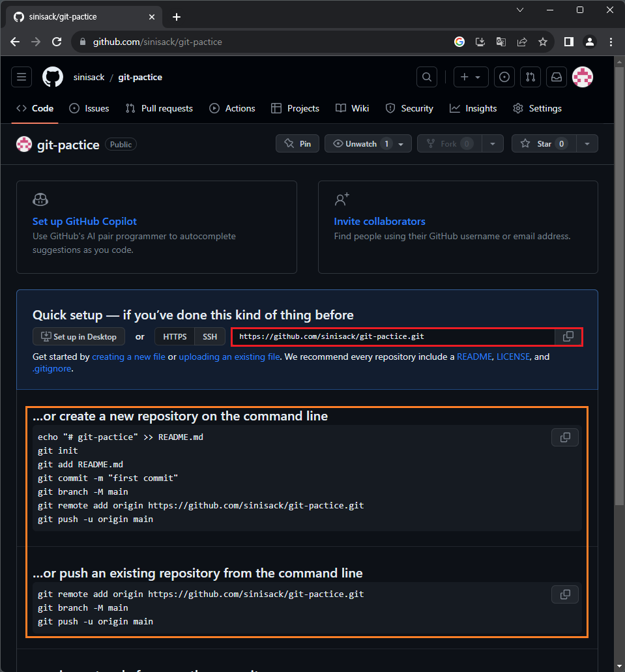The height and width of the screenshot is (672, 625).
Task: Click the git-pactice breadcrumb link
Action: click(x=140, y=77)
